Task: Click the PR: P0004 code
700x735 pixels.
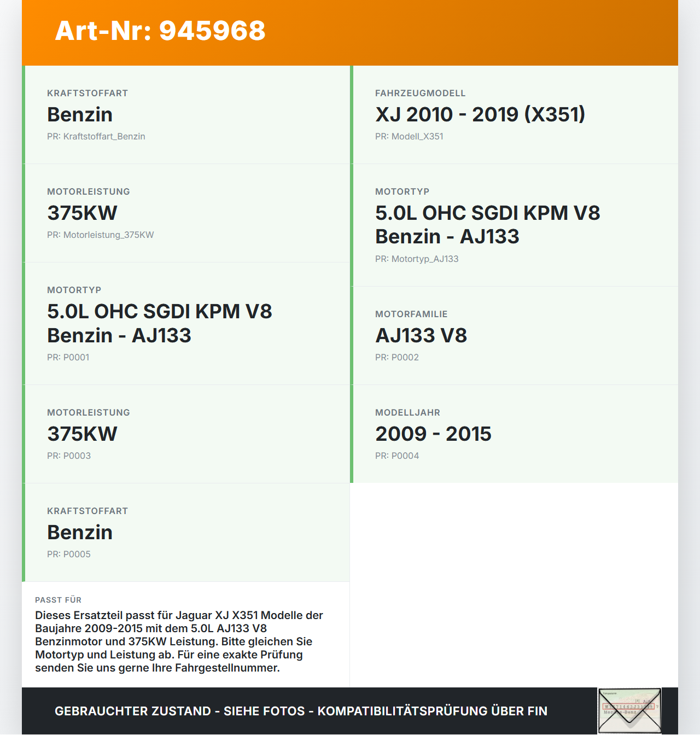Action: tap(397, 456)
